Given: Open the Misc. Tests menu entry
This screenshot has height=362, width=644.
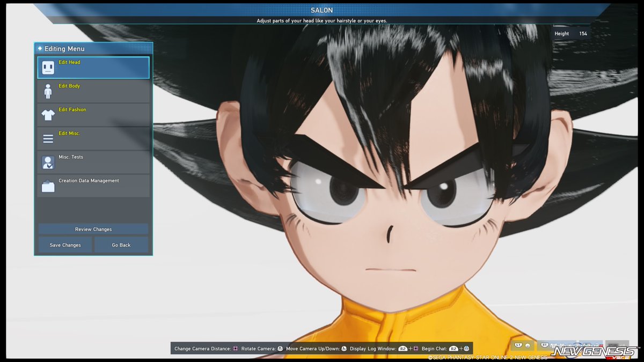Looking at the screenshot, I should (x=93, y=162).
